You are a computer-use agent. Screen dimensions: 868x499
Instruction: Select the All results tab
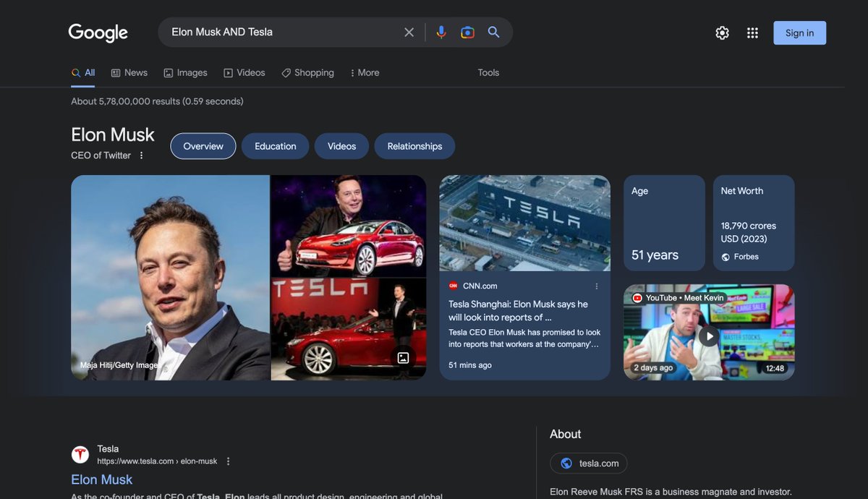click(83, 73)
